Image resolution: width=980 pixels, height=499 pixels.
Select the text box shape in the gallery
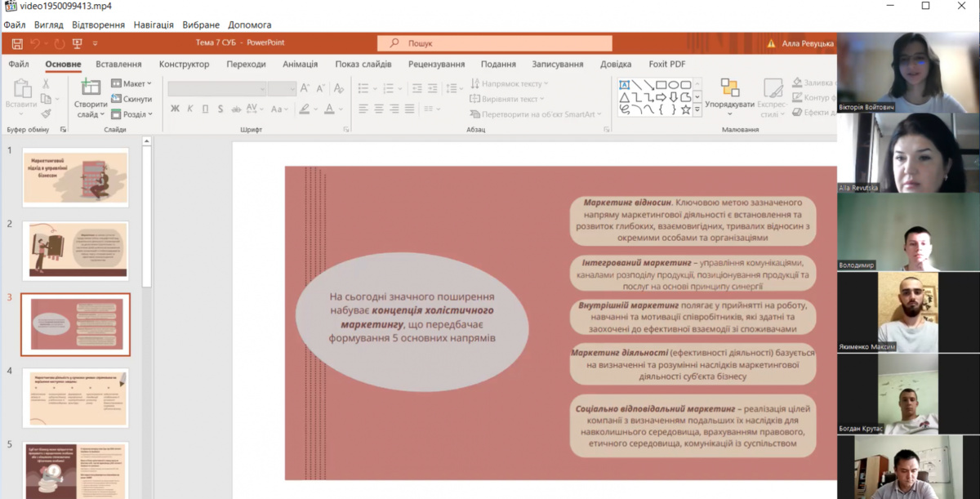[624, 85]
